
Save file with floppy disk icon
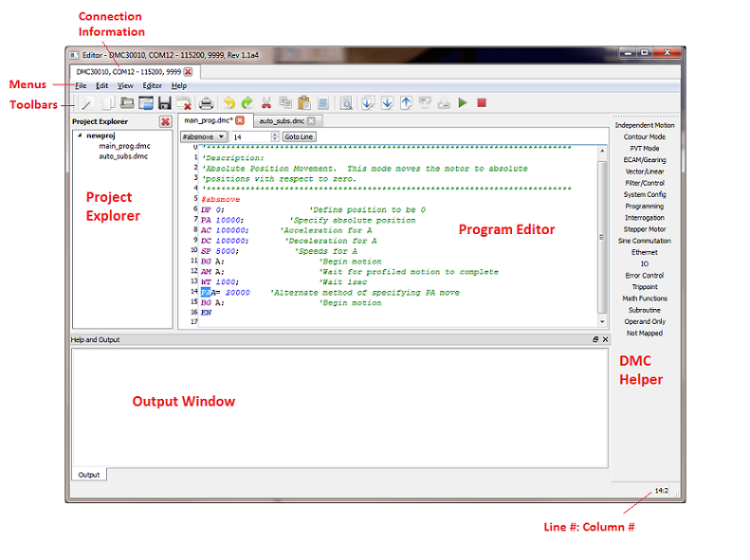click(x=165, y=103)
